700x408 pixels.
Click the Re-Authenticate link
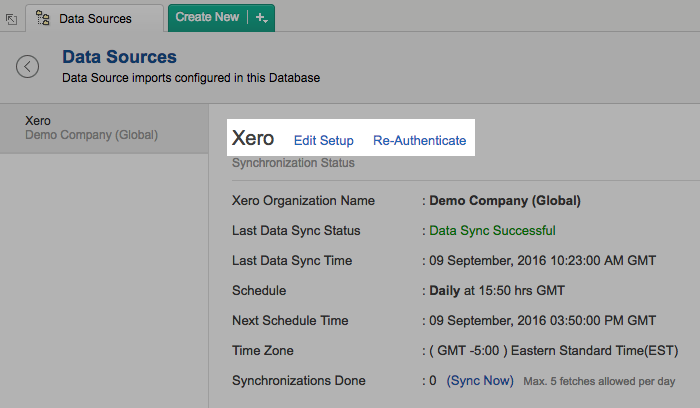pyautogui.click(x=419, y=141)
